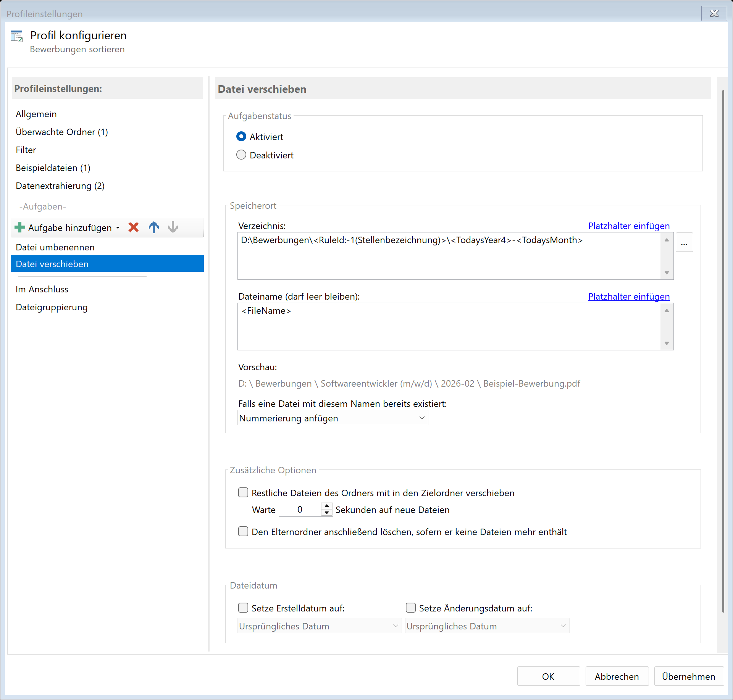Click the Profil konfigurieren header icon
Viewport: 733px width, 700px height.
[x=17, y=37]
